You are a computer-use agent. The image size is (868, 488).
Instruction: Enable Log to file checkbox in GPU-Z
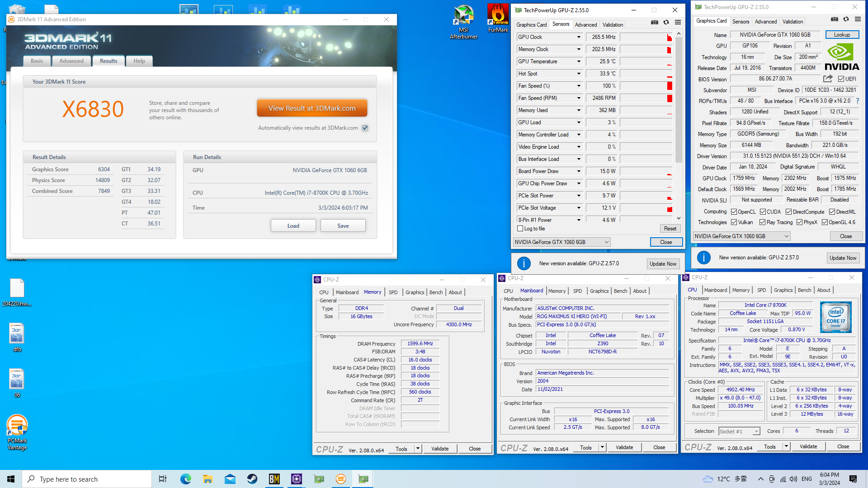coord(520,229)
